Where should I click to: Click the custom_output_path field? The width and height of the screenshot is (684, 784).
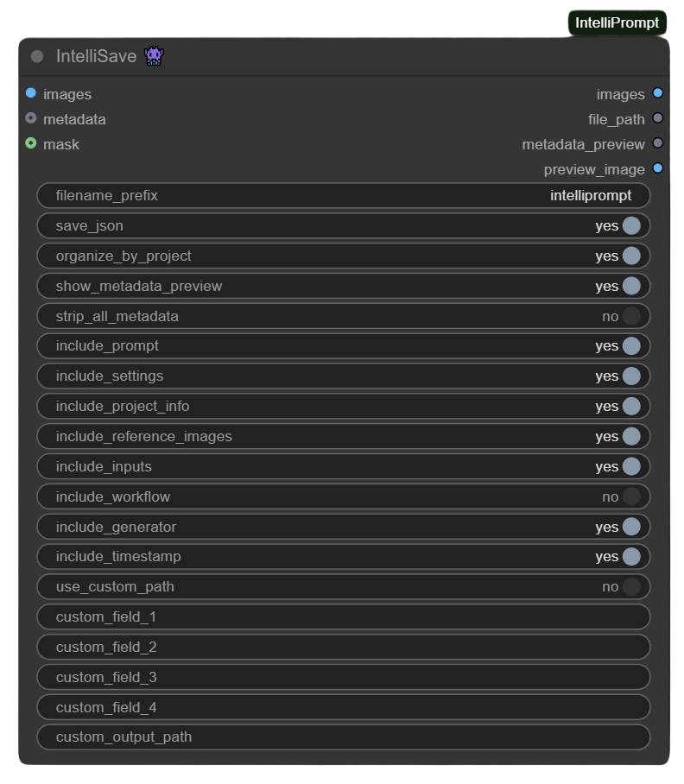tap(343, 737)
